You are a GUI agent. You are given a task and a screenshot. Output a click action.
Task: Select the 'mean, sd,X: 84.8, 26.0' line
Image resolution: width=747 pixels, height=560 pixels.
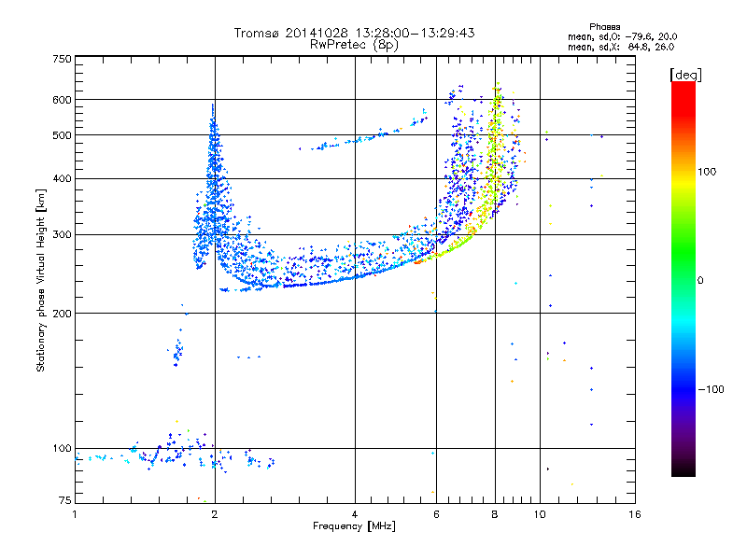tap(621, 47)
